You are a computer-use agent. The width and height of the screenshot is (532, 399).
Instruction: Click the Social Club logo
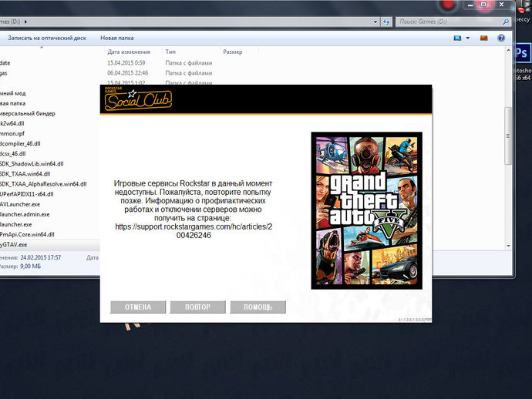coord(138,99)
